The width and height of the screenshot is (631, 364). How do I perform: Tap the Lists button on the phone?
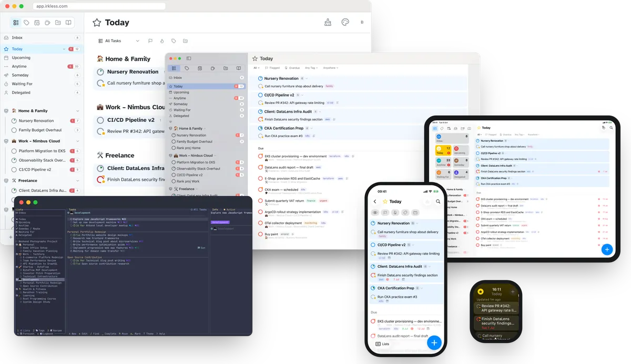(x=382, y=344)
